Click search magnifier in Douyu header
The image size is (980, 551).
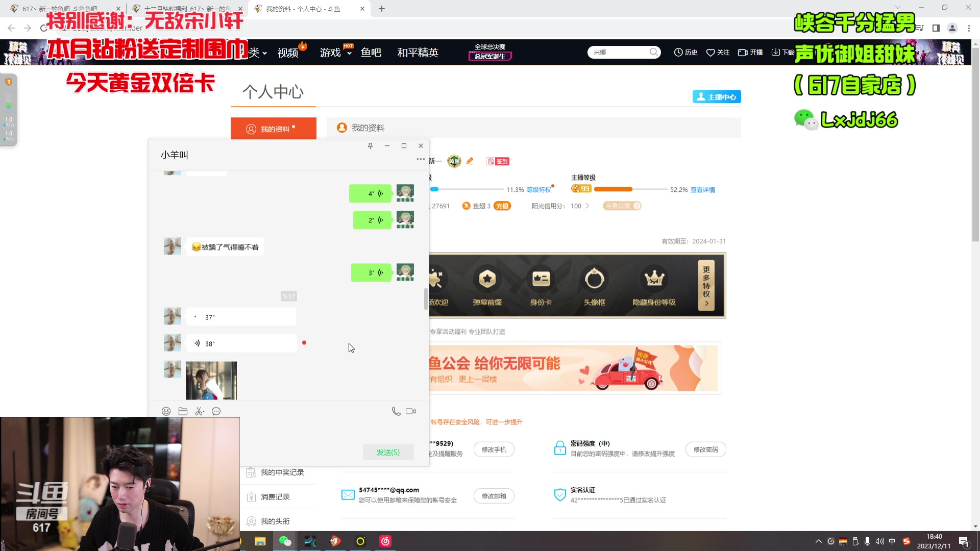click(x=653, y=52)
